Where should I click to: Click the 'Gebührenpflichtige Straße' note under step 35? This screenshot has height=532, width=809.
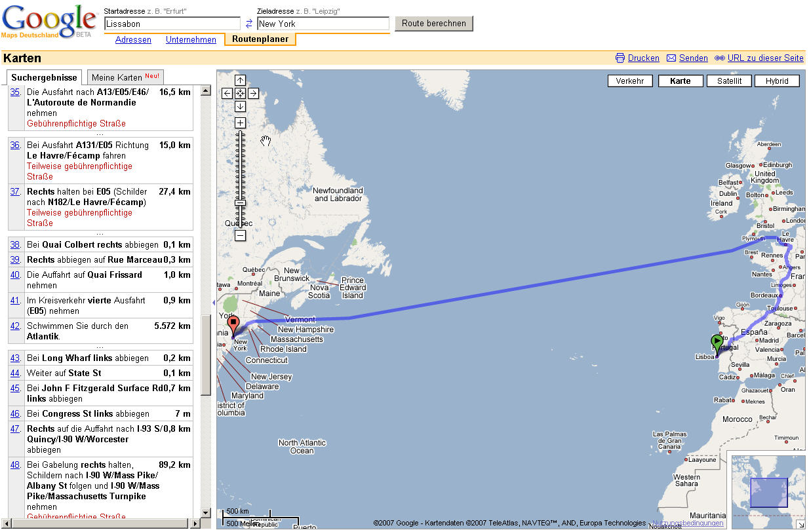[76, 124]
